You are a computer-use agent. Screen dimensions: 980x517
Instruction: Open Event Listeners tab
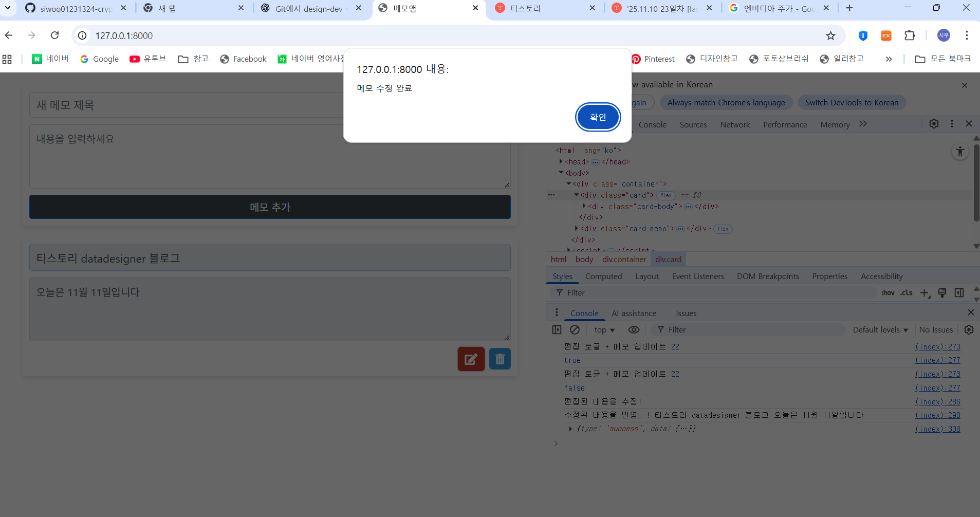[698, 276]
